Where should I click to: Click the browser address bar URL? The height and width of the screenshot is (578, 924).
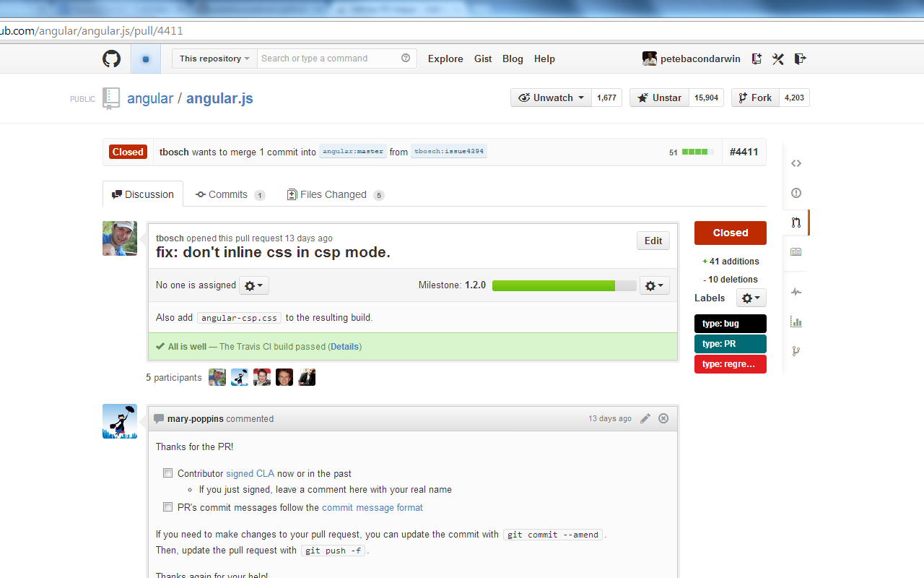pyautogui.click(x=92, y=31)
